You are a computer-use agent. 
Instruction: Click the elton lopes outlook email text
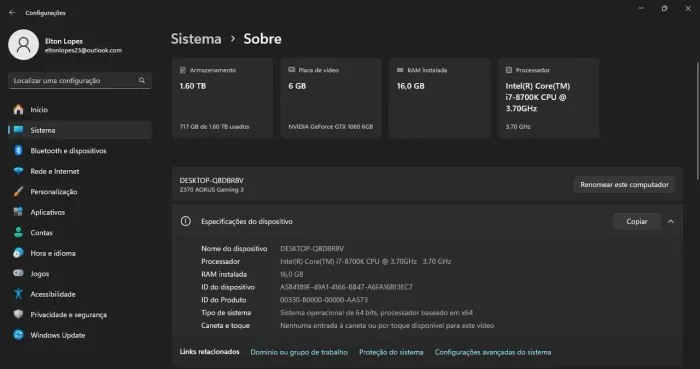(x=83, y=50)
